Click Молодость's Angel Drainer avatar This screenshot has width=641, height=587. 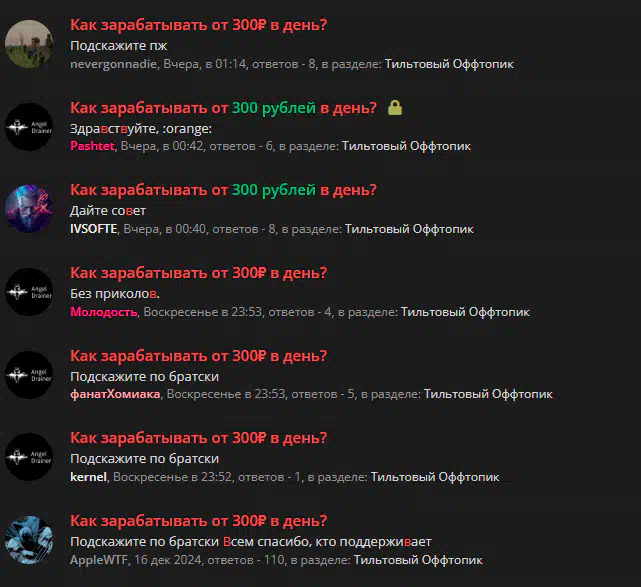[29, 292]
